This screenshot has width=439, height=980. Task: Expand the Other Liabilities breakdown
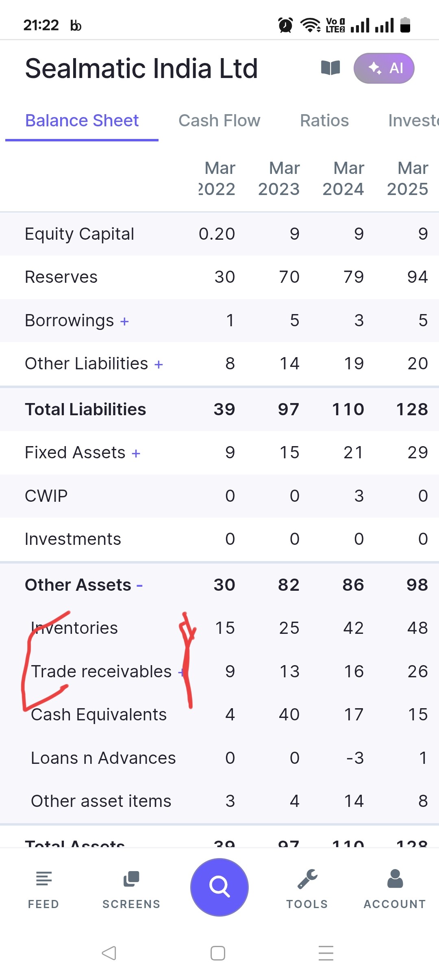tap(159, 364)
